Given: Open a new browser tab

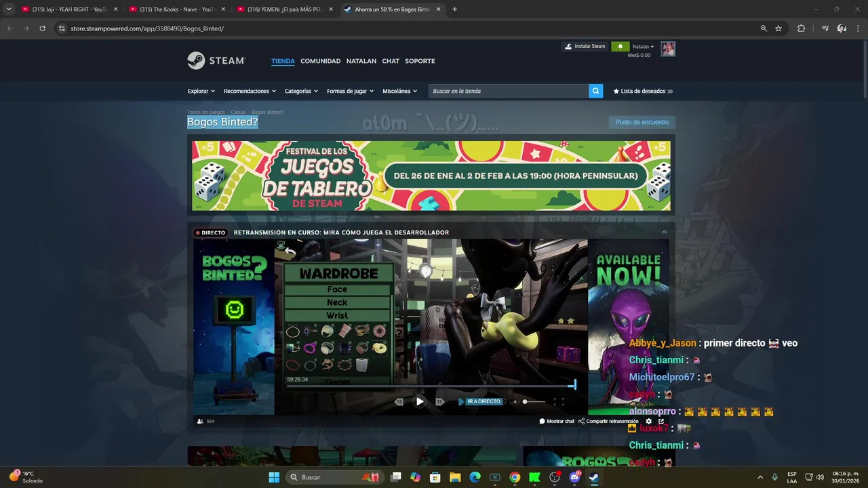Looking at the screenshot, I should point(454,9).
